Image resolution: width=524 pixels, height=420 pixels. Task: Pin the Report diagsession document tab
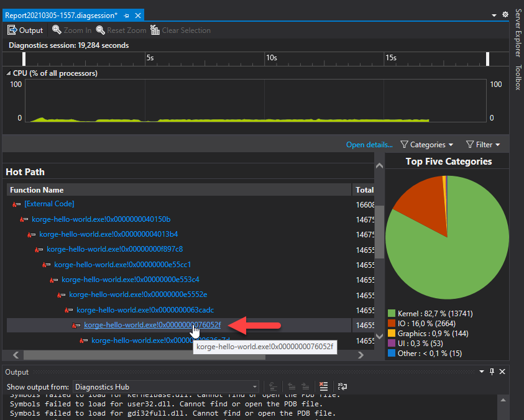point(127,15)
